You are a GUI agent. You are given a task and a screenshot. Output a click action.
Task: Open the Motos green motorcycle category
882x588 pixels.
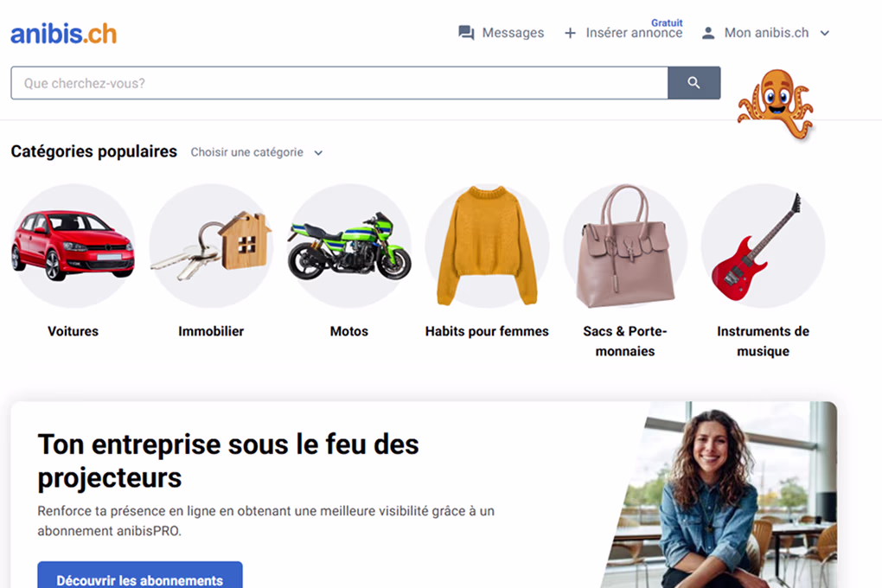point(349,246)
